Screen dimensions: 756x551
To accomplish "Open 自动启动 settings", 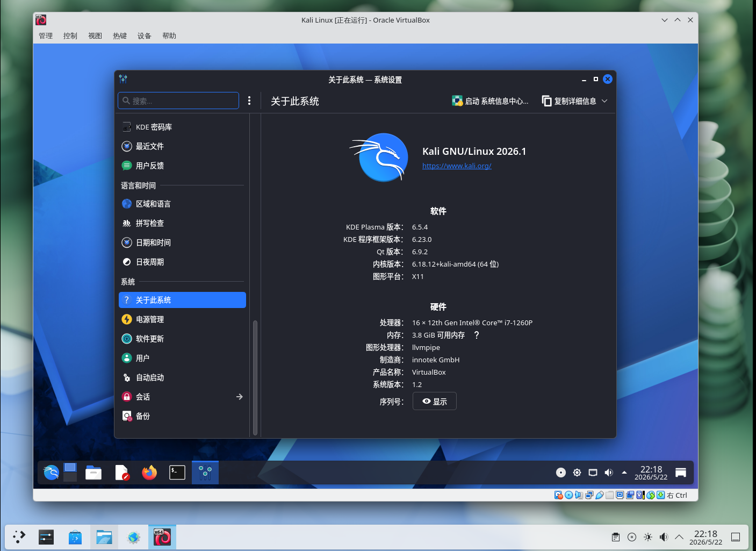I will pyautogui.click(x=182, y=377).
